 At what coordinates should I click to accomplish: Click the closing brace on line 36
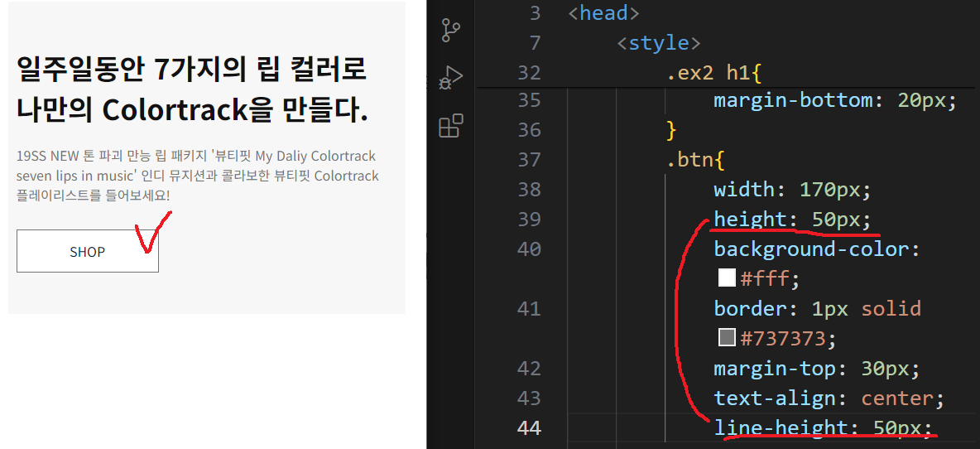click(672, 130)
